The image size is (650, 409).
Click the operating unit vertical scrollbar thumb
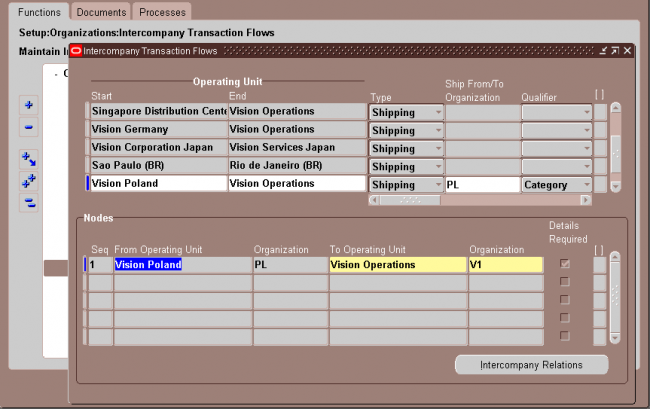(616, 154)
